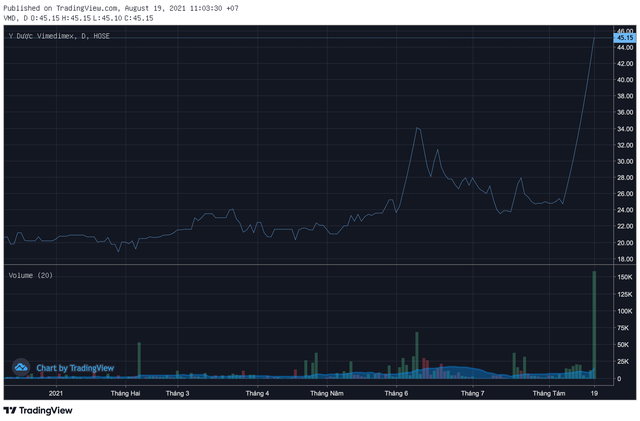This screenshot has width=640, height=421.
Task: Click the 2021 year label on time axis
Action: tap(56, 393)
